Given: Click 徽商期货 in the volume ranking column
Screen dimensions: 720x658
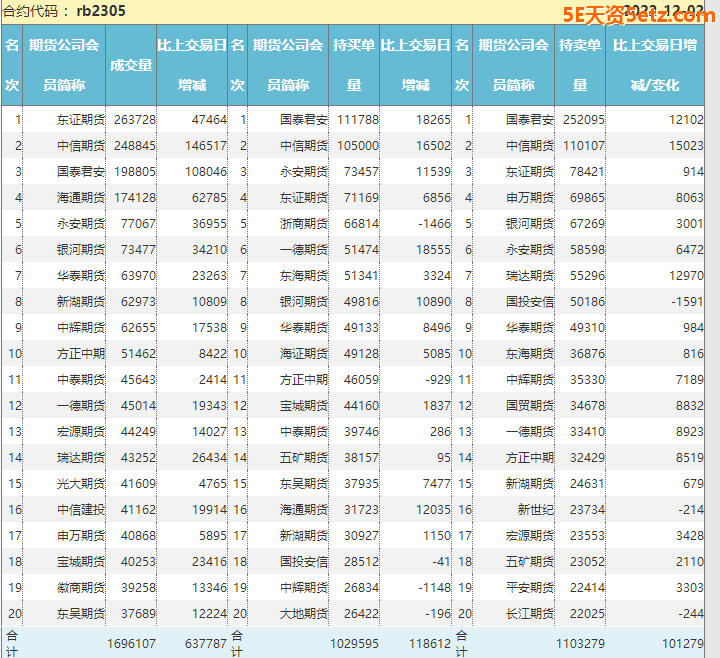Looking at the screenshot, I should click(81, 588).
